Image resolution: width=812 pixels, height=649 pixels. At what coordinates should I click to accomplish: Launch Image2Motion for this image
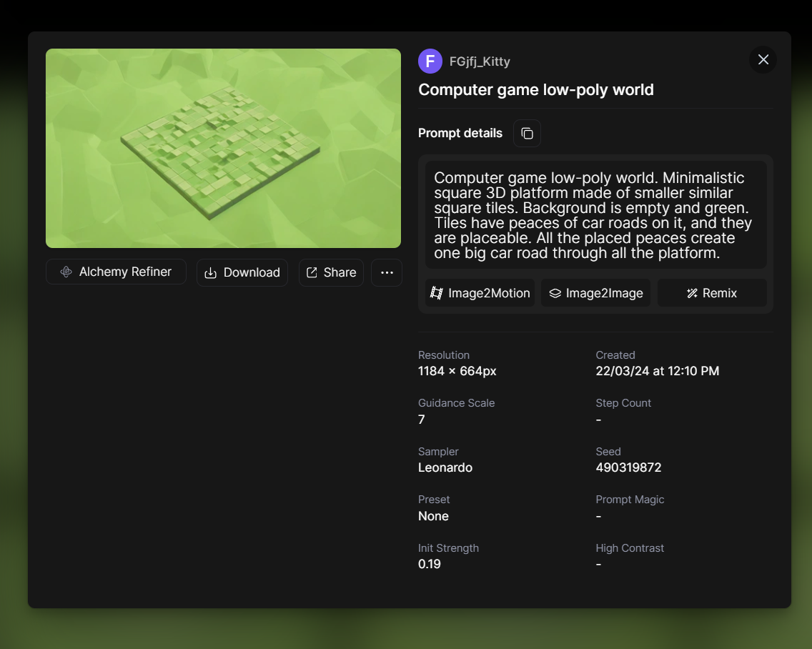click(x=480, y=293)
